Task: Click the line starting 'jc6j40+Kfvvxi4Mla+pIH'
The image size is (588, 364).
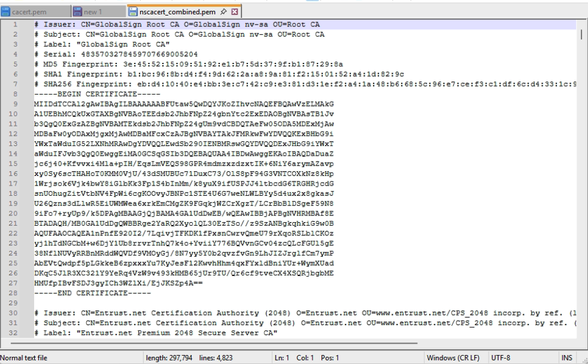Action: [184, 163]
